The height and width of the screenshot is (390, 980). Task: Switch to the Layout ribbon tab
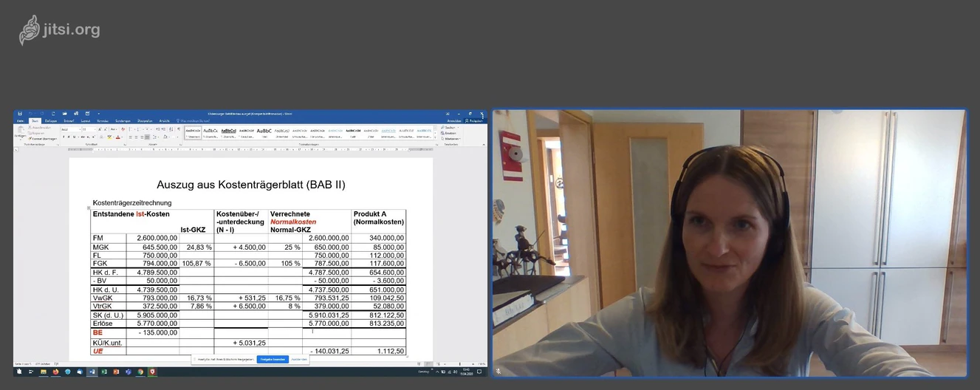[x=86, y=120]
